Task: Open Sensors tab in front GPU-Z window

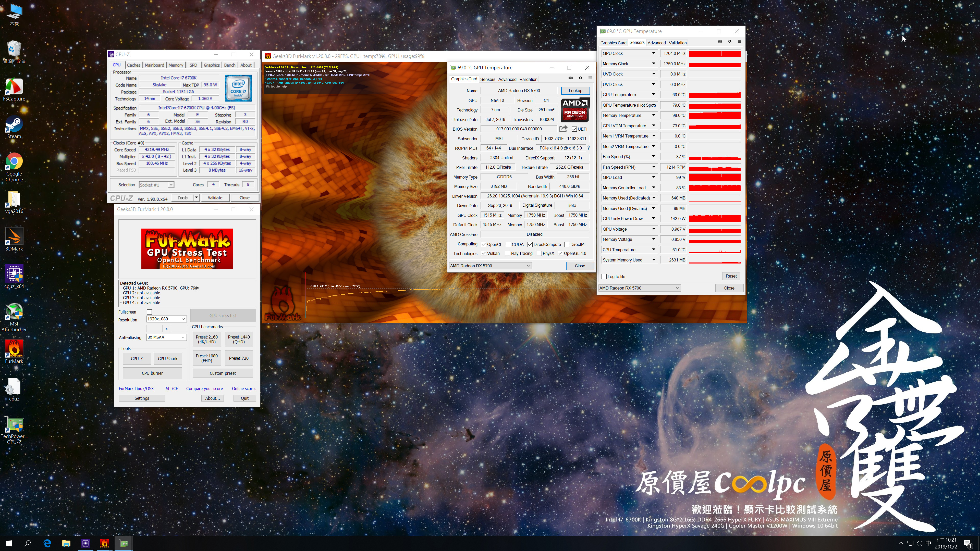Action: click(x=488, y=79)
